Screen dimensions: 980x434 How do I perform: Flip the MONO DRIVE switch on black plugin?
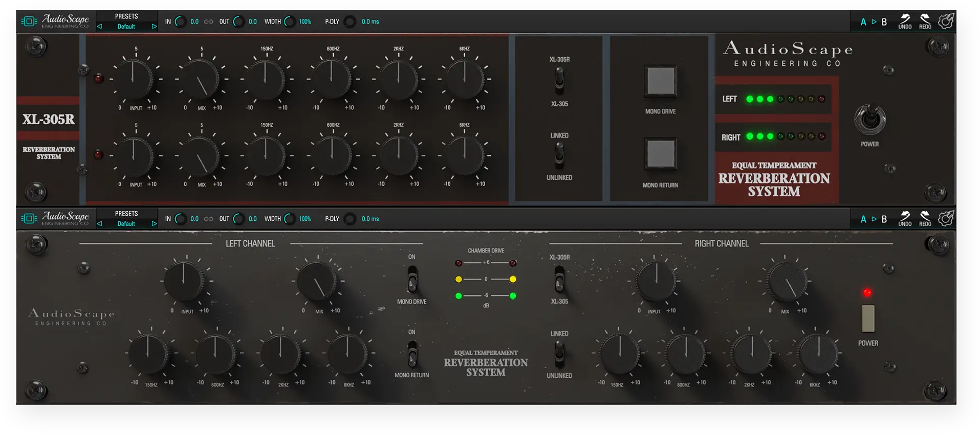(x=412, y=279)
